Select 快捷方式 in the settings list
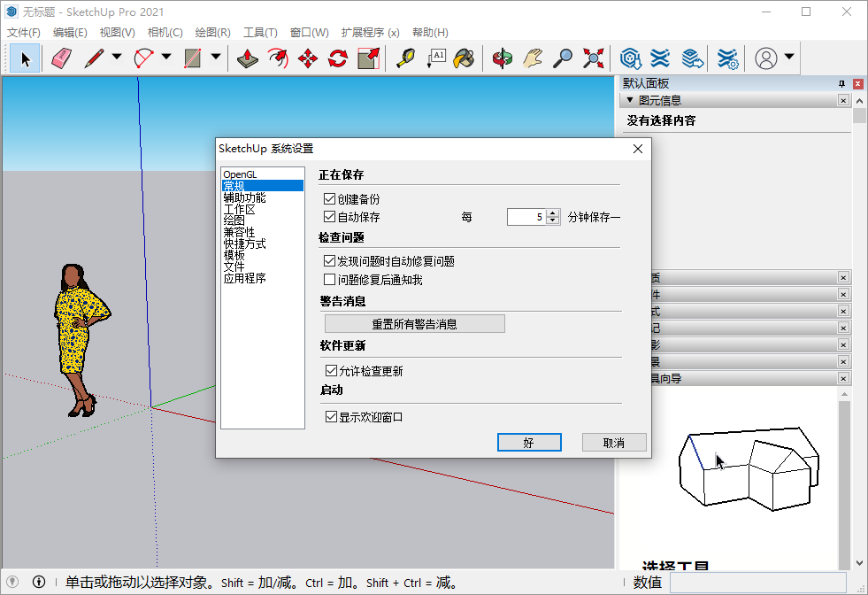Screen dimensions: 868x595 coord(246,243)
